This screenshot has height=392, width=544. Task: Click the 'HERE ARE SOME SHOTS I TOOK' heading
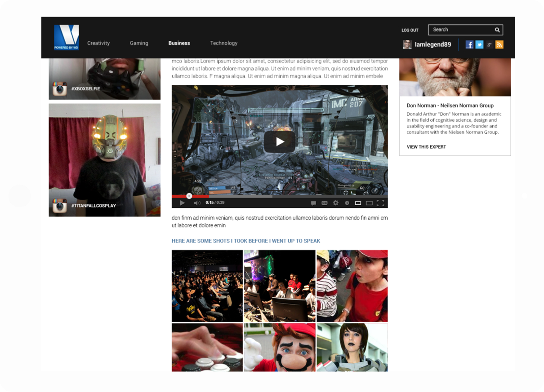(246, 241)
